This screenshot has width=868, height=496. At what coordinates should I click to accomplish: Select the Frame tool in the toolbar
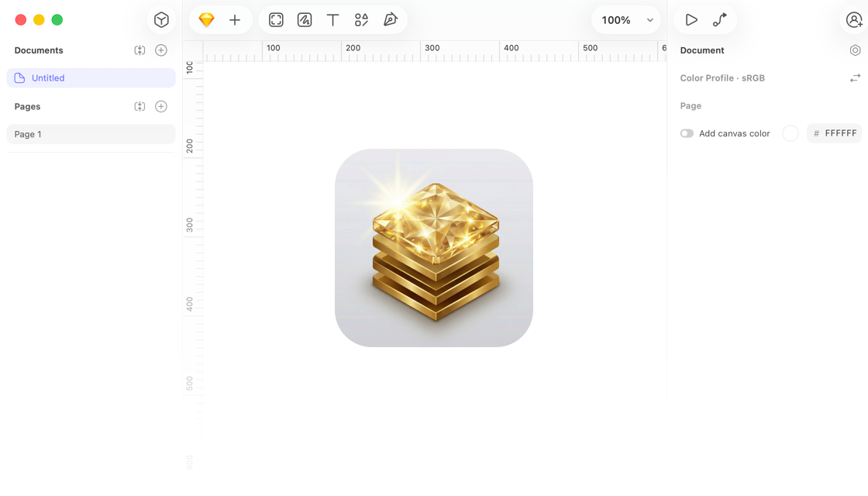click(276, 19)
